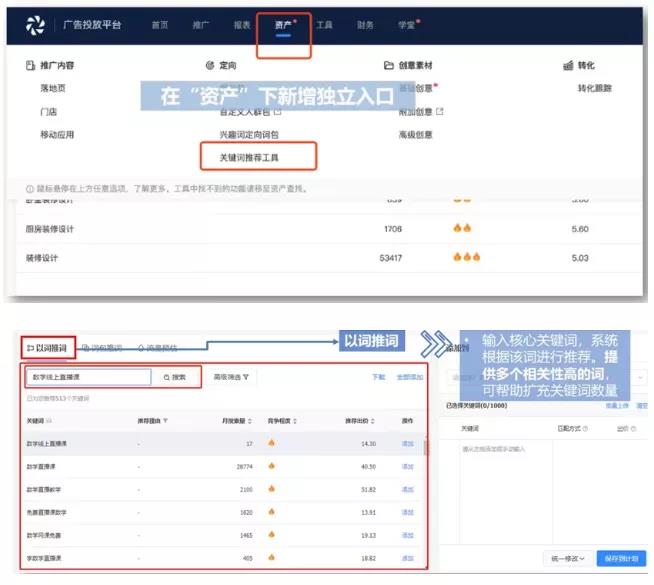Click 添加 in the 31.82 bid row
Viewport: 654px width, 585px height.
coord(407,490)
